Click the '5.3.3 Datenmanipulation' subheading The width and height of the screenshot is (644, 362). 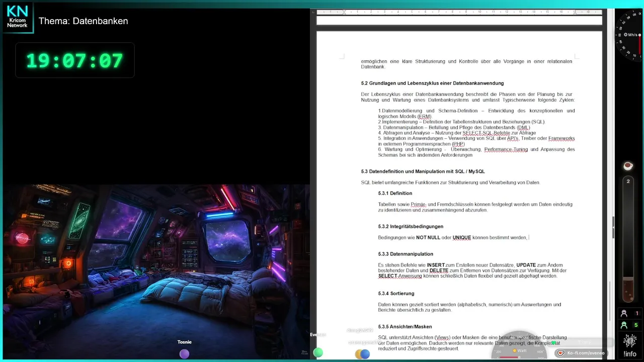(x=406, y=254)
